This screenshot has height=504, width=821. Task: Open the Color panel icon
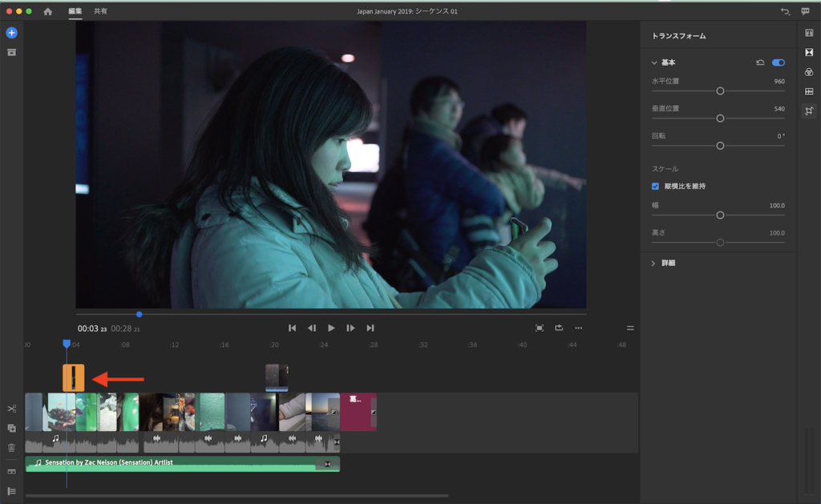[809, 72]
